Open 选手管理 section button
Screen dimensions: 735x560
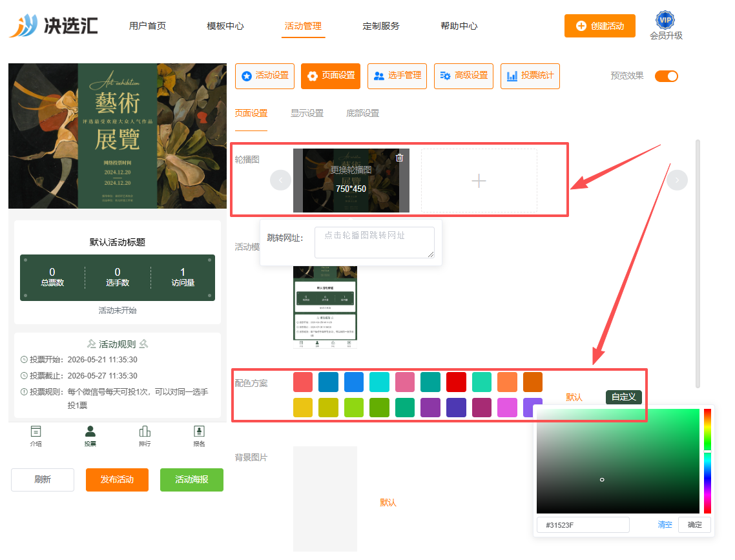pos(397,76)
